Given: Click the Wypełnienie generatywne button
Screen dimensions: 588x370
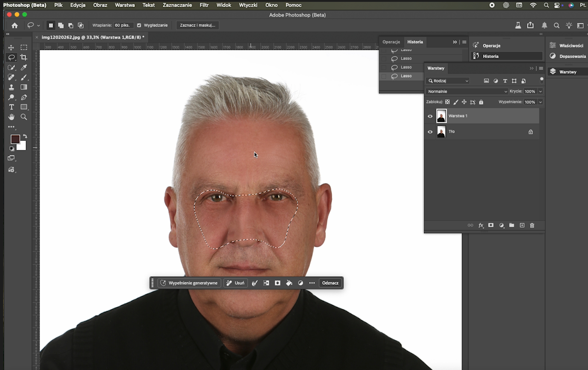Looking at the screenshot, I should 189,283.
